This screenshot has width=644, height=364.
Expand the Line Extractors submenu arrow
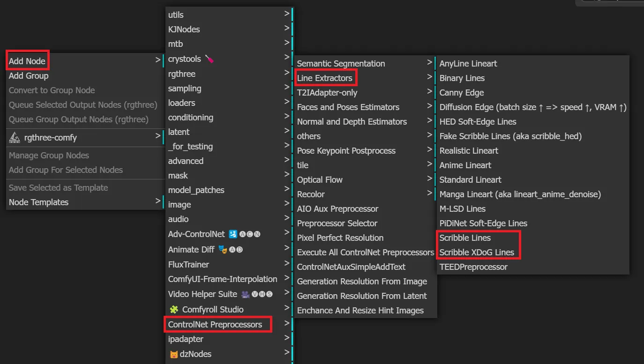tap(429, 77)
